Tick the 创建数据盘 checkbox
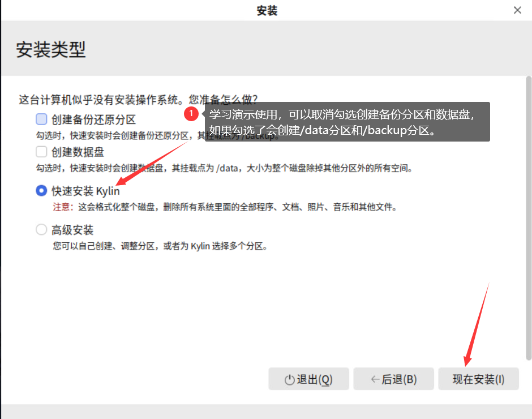 point(41,151)
